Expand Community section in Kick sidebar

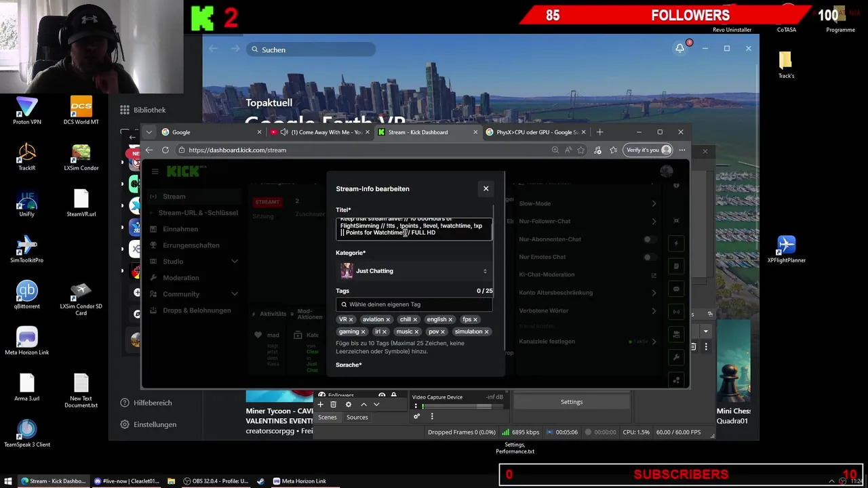[235, 294]
